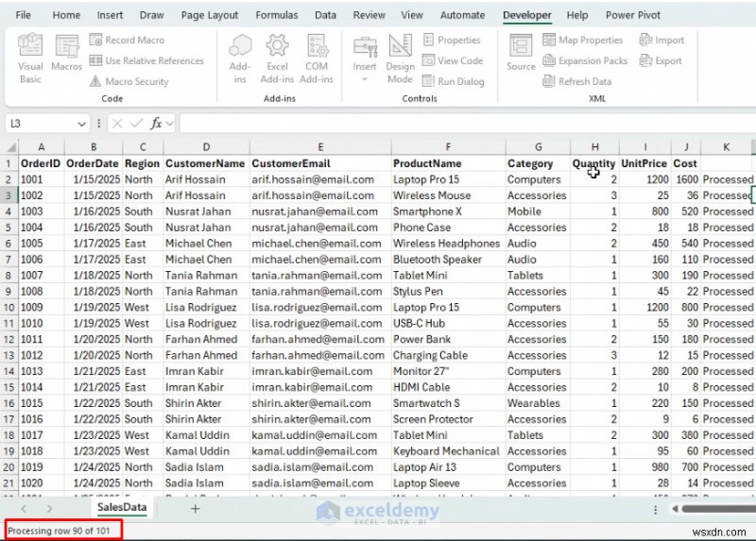Click the horizontal scrollbar thumb

click(718, 509)
